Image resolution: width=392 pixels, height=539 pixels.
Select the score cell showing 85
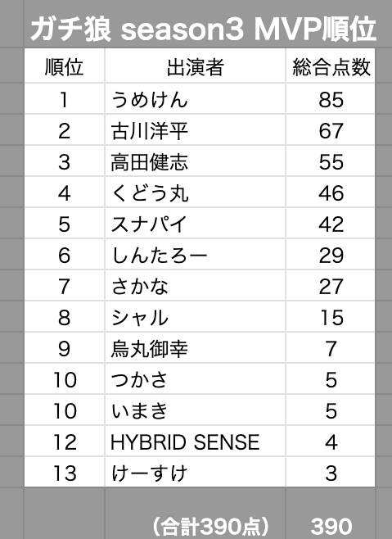click(331, 99)
